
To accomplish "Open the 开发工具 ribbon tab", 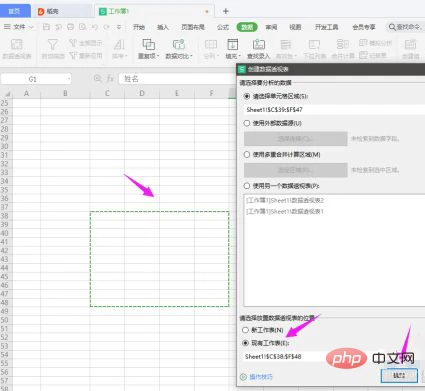I will click(x=327, y=27).
